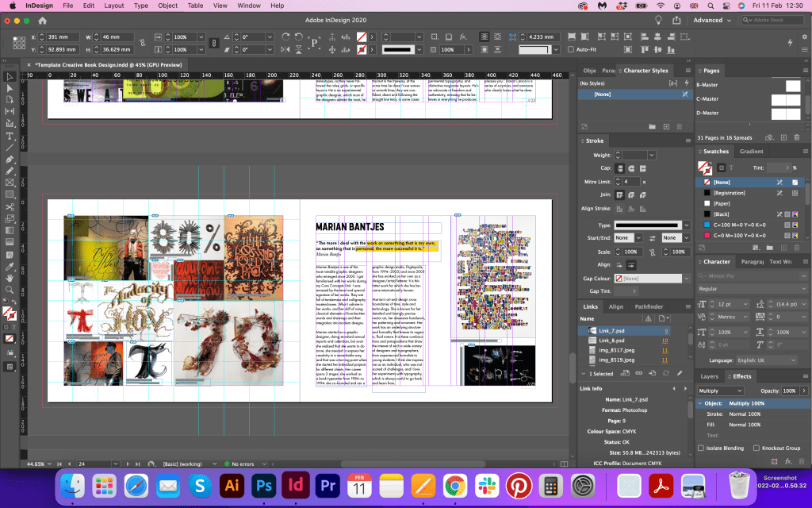The height and width of the screenshot is (508, 812).
Task: Click the round cap stroke icon
Action: click(x=632, y=168)
